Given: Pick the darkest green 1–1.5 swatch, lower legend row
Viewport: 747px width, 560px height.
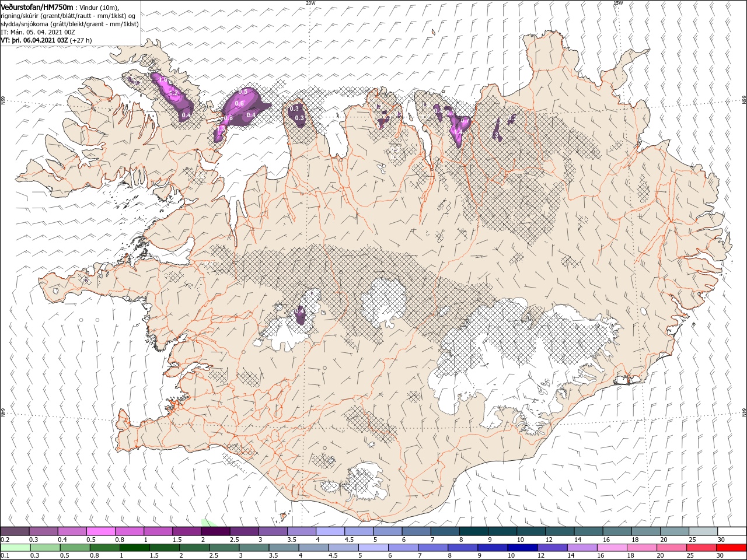Looking at the screenshot, I should 135,548.
